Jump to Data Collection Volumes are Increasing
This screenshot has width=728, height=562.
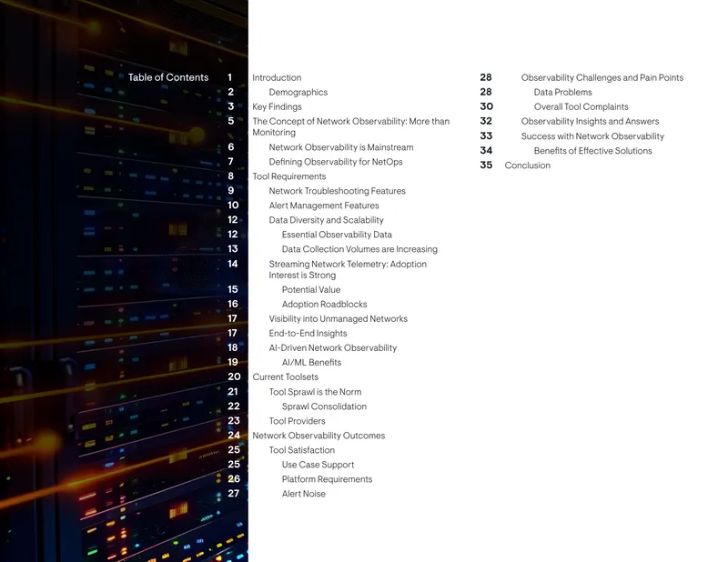tap(359, 249)
